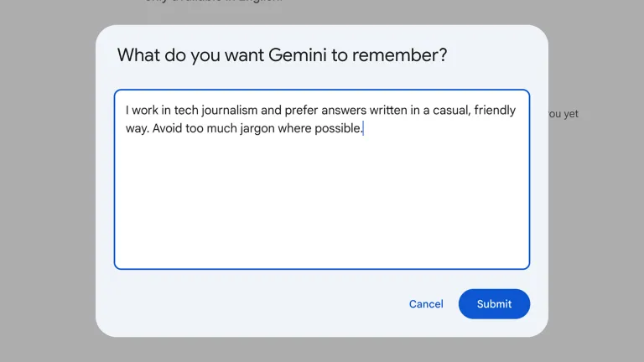This screenshot has width=644, height=362.
Task: Click empty dialog footer left of Cancel
Action: point(252,304)
